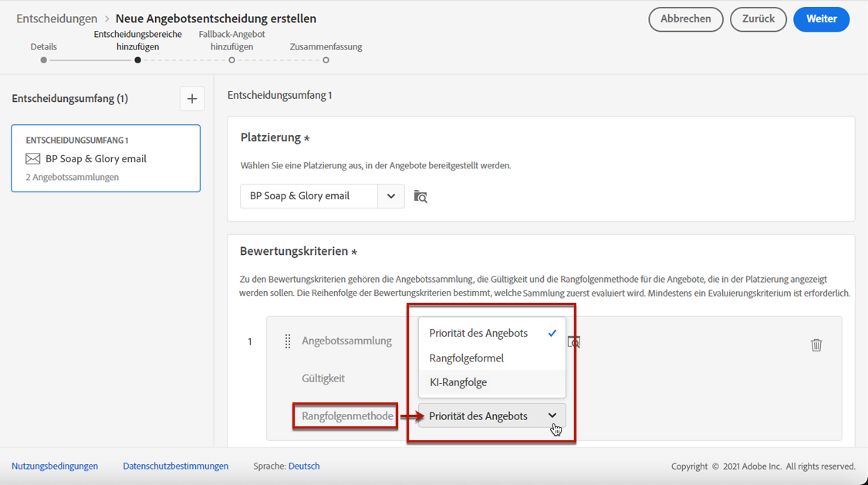Viewport: 868px width, 485px height.
Task: Click the Gültigkeit label
Action: tap(323, 378)
